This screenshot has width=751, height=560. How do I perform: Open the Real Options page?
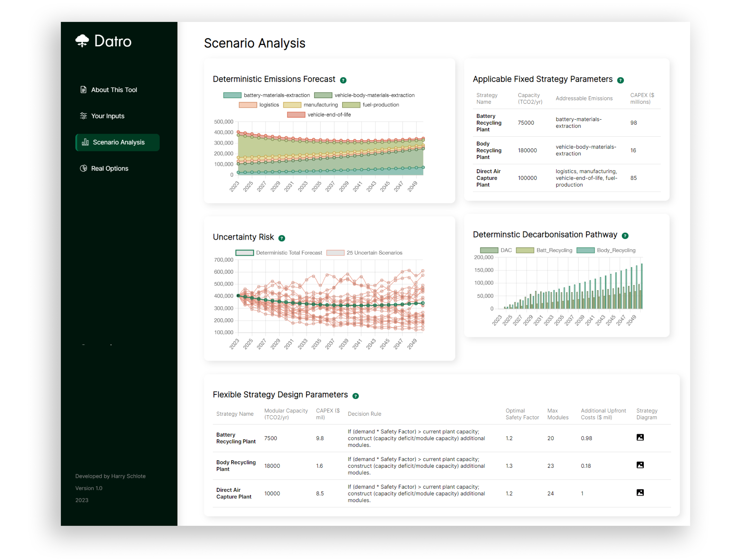pos(109,168)
